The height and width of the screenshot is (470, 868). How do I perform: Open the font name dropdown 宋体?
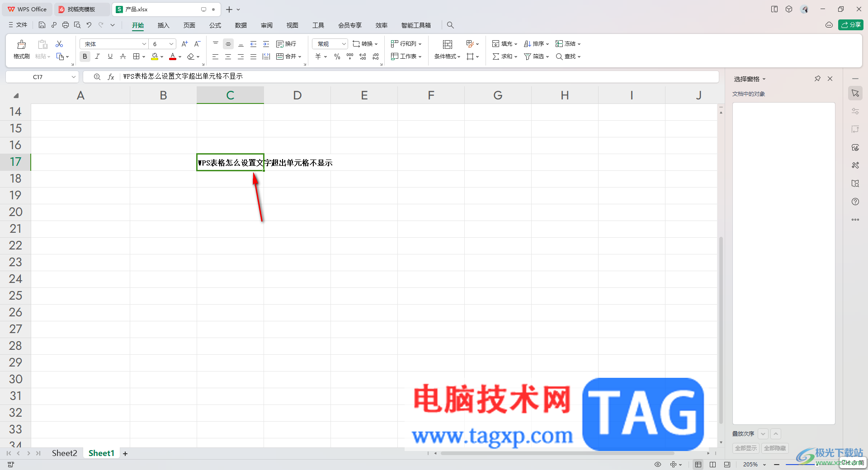pyautogui.click(x=144, y=44)
